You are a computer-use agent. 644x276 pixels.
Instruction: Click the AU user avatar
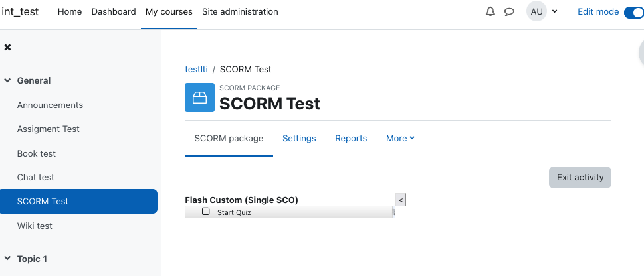click(x=536, y=11)
